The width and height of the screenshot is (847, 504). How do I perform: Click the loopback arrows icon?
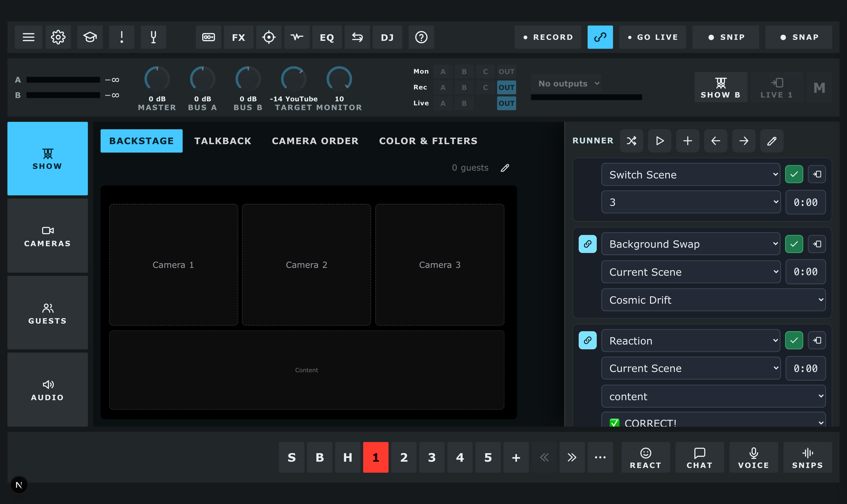pyautogui.click(x=357, y=37)
